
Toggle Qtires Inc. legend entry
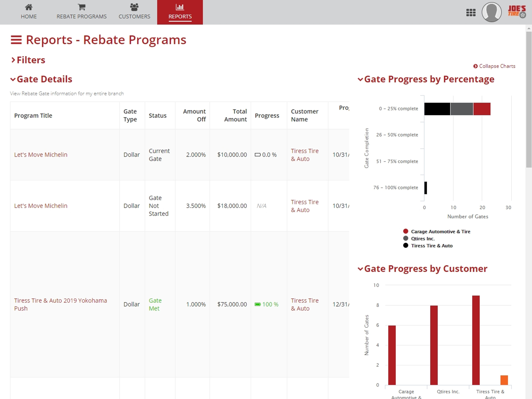pyautogui.click(x=419, y=239)
